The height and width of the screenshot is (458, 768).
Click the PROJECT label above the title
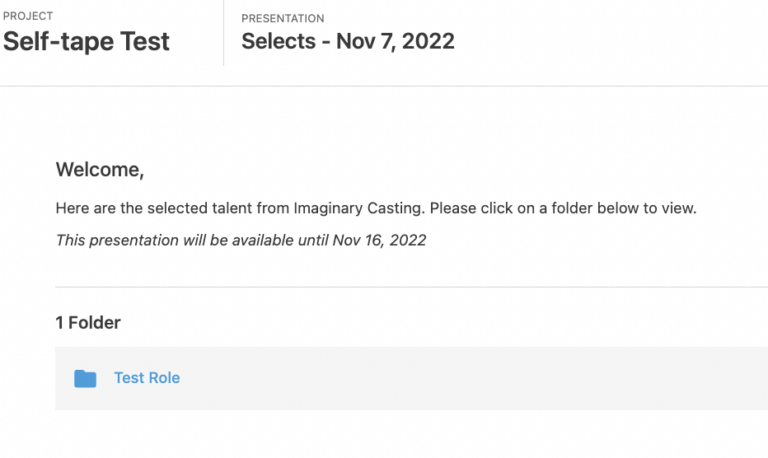click(28, 16)
